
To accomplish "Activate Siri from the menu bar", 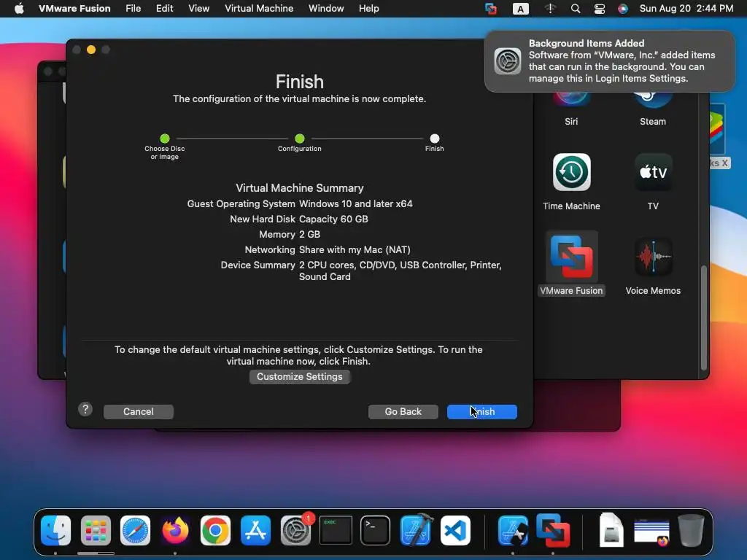I will click(623, 9).
